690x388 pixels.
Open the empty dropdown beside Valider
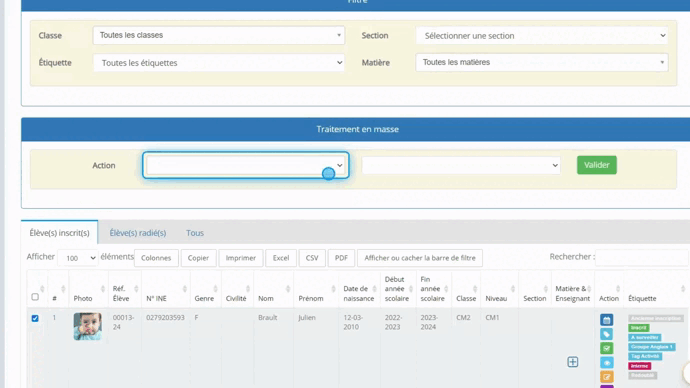pyautogui.click(x=461, y=165)
